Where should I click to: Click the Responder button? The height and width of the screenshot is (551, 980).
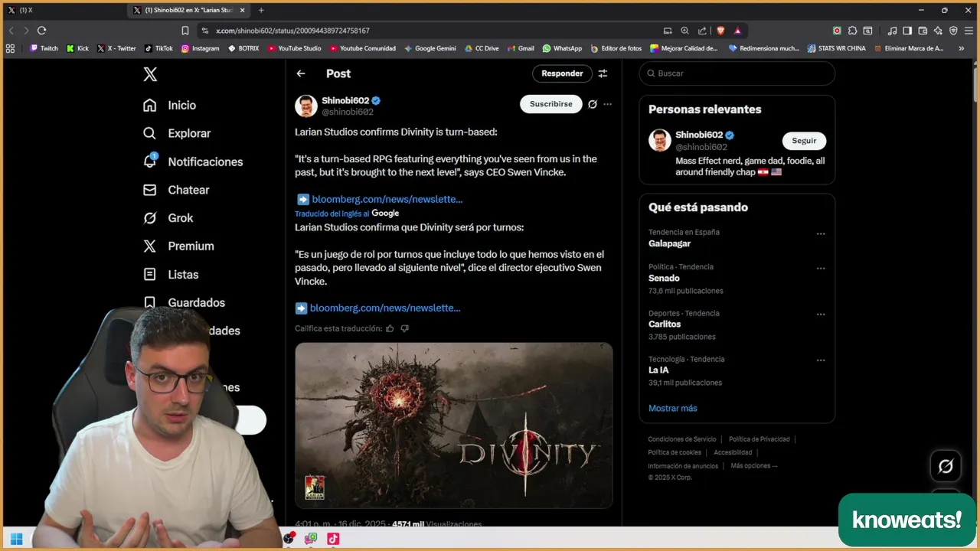(x=562, y=73)
